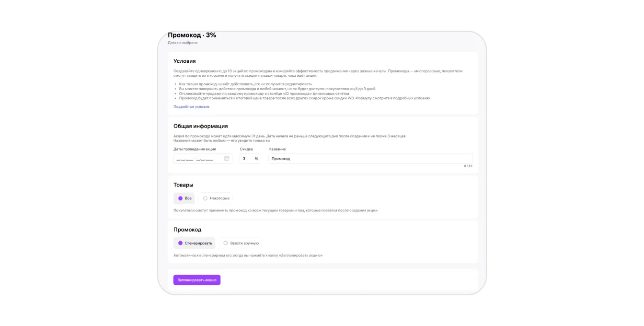Click the promotion date range input

coord(196,159)
